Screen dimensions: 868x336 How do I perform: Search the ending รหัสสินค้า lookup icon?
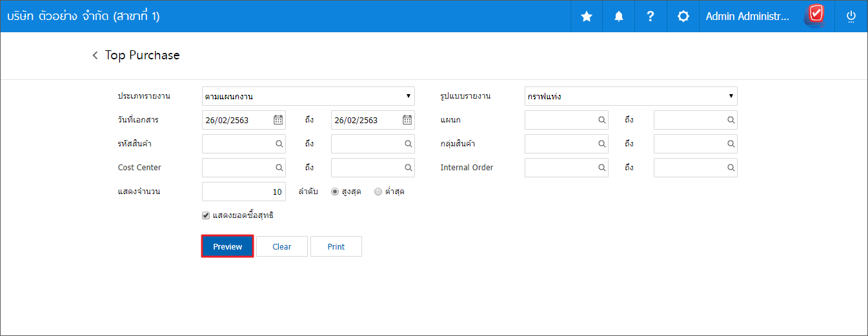pyautogui.click(x=409, y=144)
